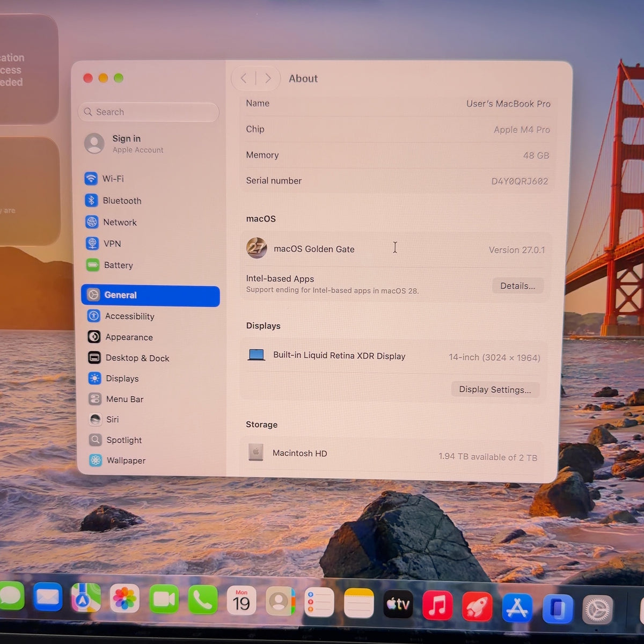Open Apple TV app in Dock
The image size is (644, 644).
398,604
